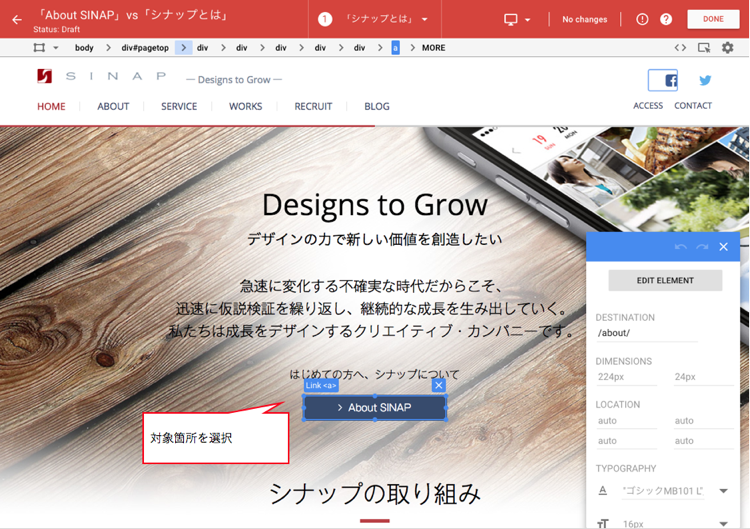Click the Link <a> element label
The width and height of the screenshot is (750, 529).
click(x=321, y=386)
